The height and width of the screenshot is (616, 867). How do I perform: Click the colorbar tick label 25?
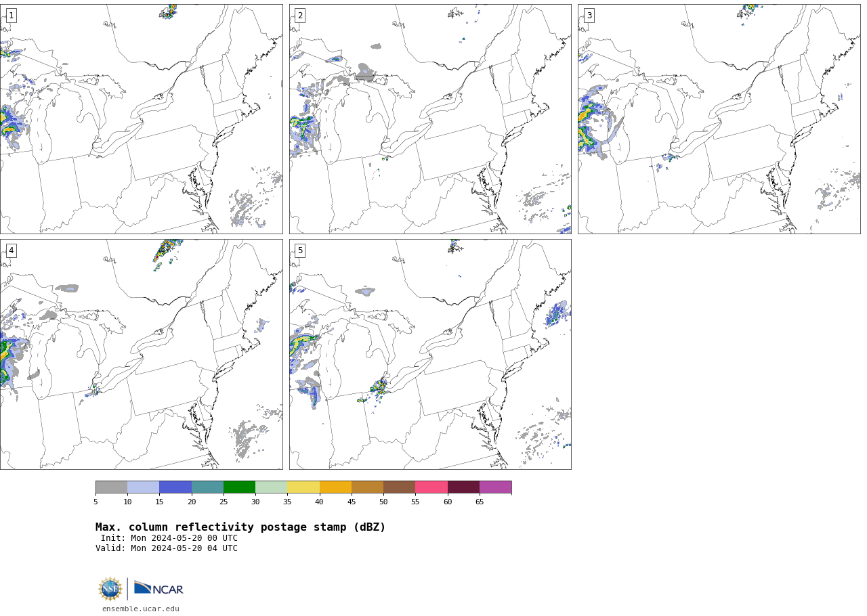tap(224, 502)
